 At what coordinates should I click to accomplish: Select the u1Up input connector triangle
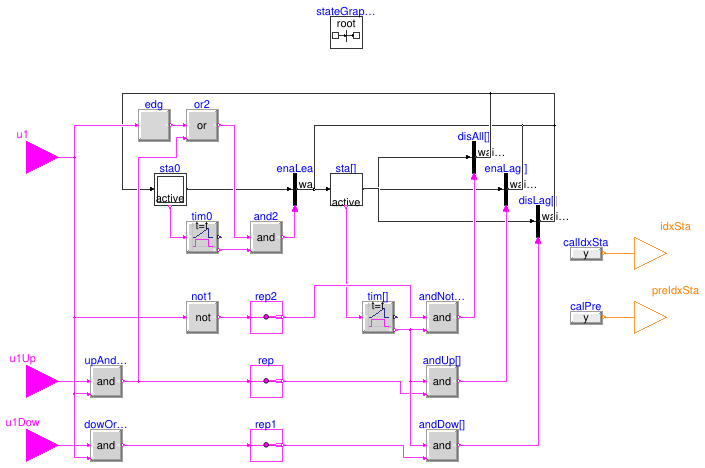point(42,381)
